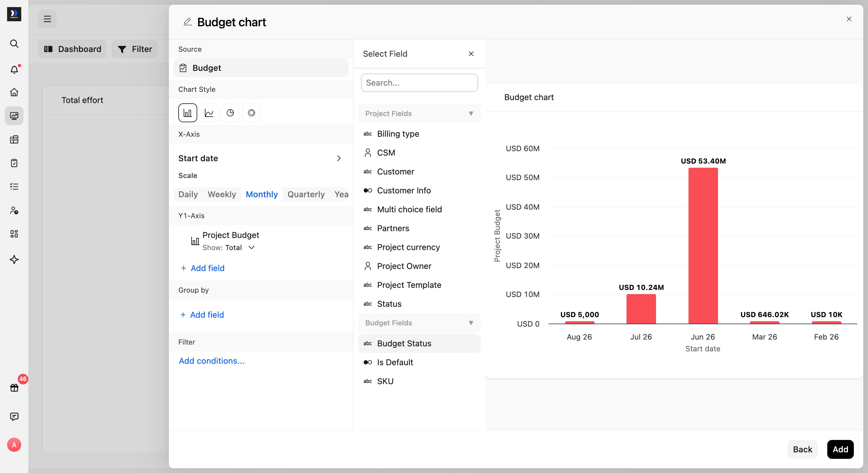Set scale to Yearly
This screenshot has height=473, width=868.
pos(341,194)
